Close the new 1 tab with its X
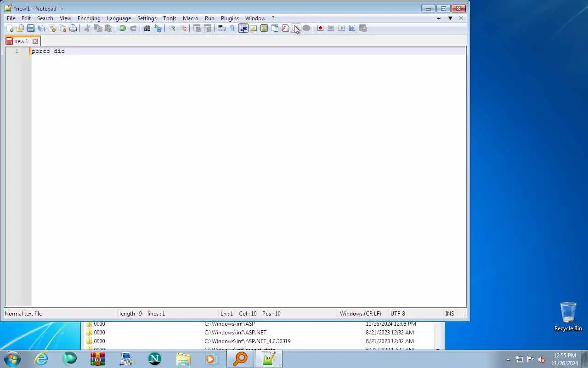The height and width of the screenshot is (368, 588). click(35, 41)
